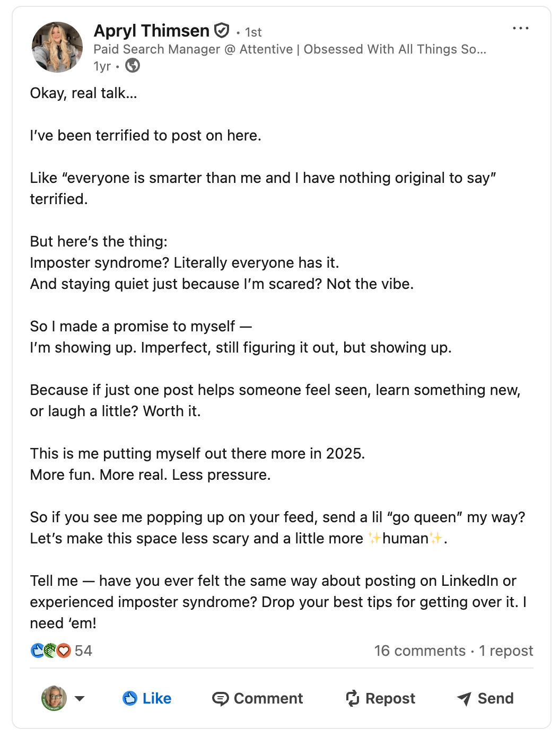The image size is (560, 738).
Task: Open the 16 comments link
Action: tap(420, 651)
